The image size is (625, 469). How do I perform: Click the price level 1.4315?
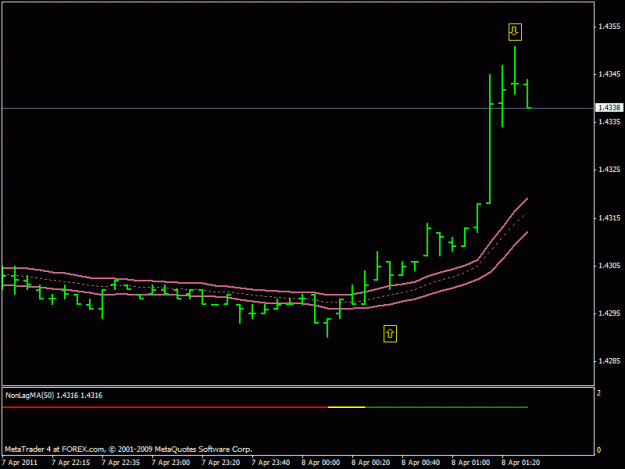[x=609, y=218]
